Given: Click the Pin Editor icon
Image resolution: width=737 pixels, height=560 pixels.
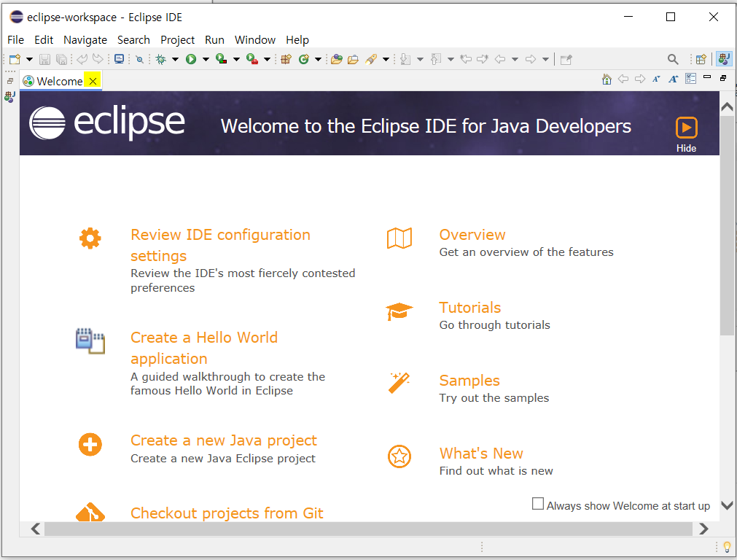Looking at the screenshot, I should (x=566, y=59).
